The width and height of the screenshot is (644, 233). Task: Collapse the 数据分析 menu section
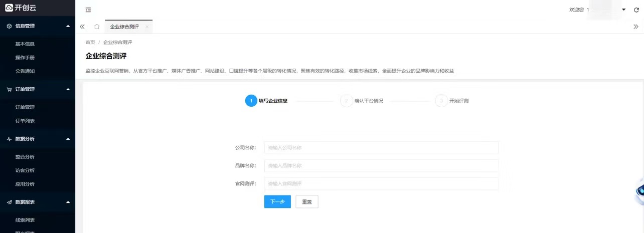[68, 139]
